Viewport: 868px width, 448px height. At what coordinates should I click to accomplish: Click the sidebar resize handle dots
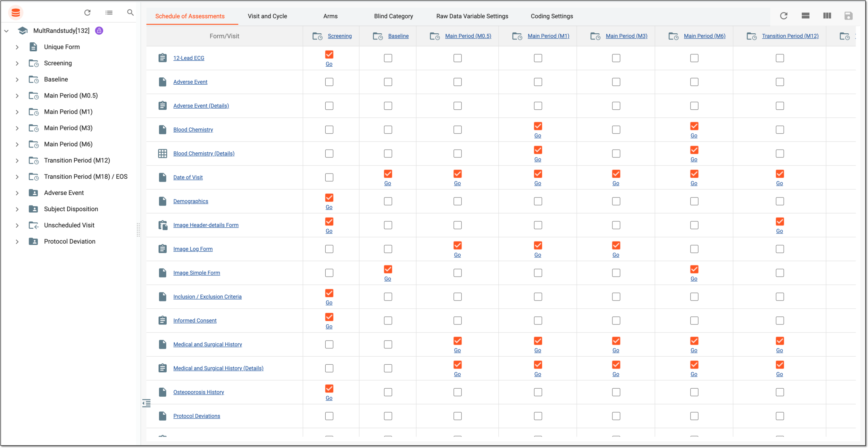click(x=138, y=230)
